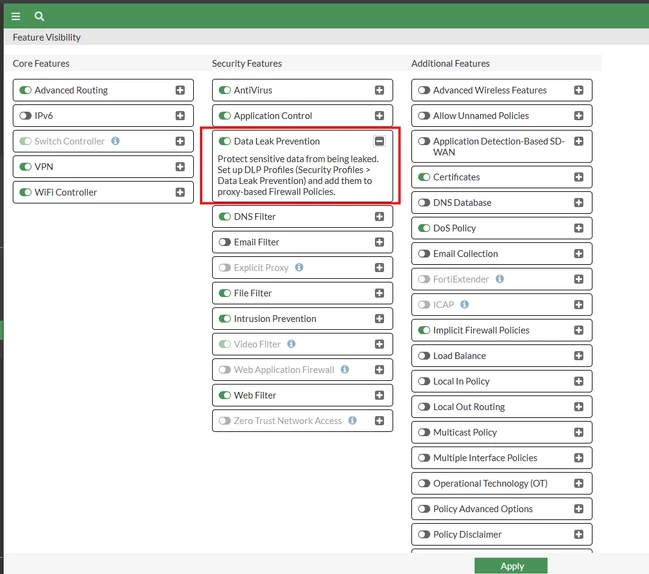Image resolution: width=649 pixels, height=574 pixels.
Task: Click info icon beside Zero Trust Network Access
Action: pyautogui.click(x=352, y=420)
